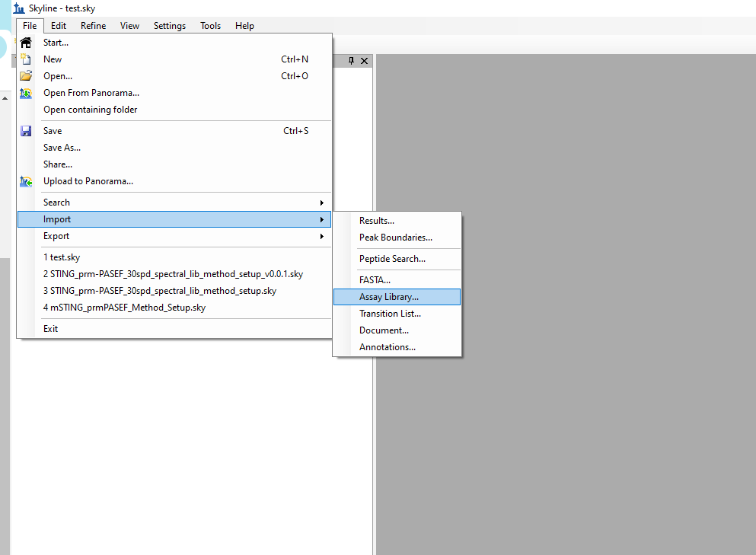Collapse the Import submenu arrow

tap(321, 219)
